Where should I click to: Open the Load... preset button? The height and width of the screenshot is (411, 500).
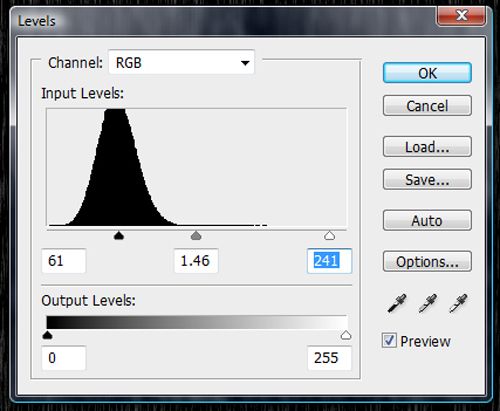tap(427, 147)
